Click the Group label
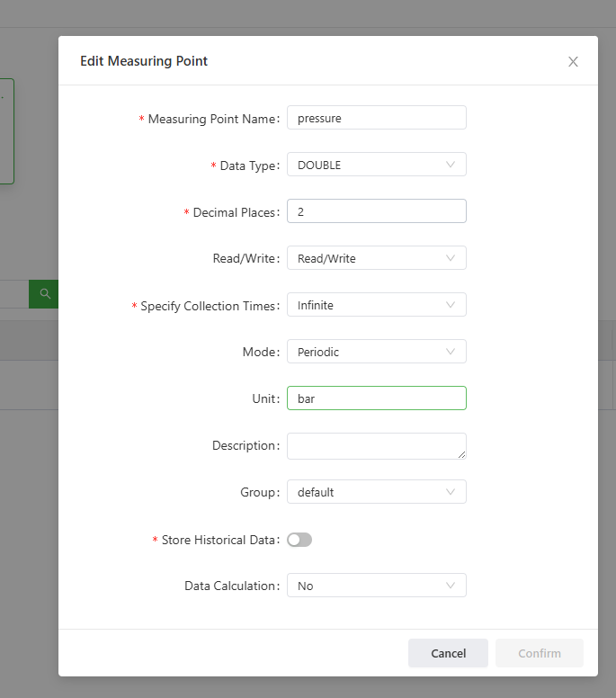616x698 pixels. 260,492
